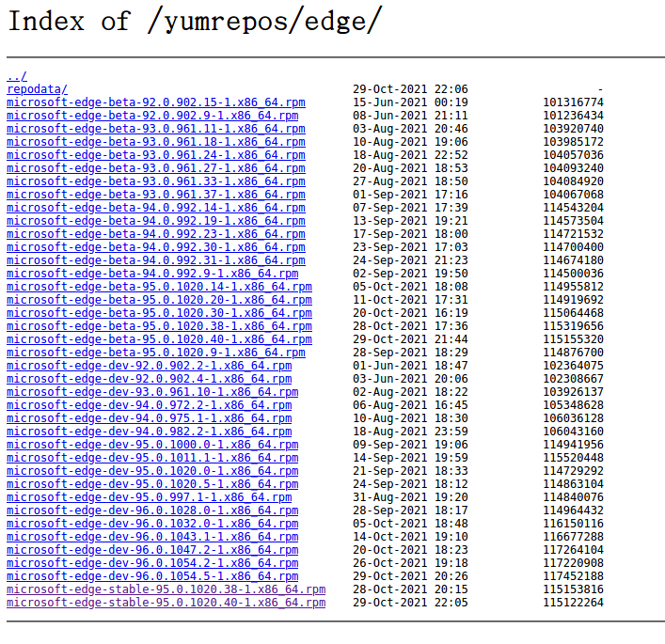Download microsoft-edge-dev-92.0.902.2-1 rpm
The width and height of the screenshot is (665, 644).
point(150,366)
